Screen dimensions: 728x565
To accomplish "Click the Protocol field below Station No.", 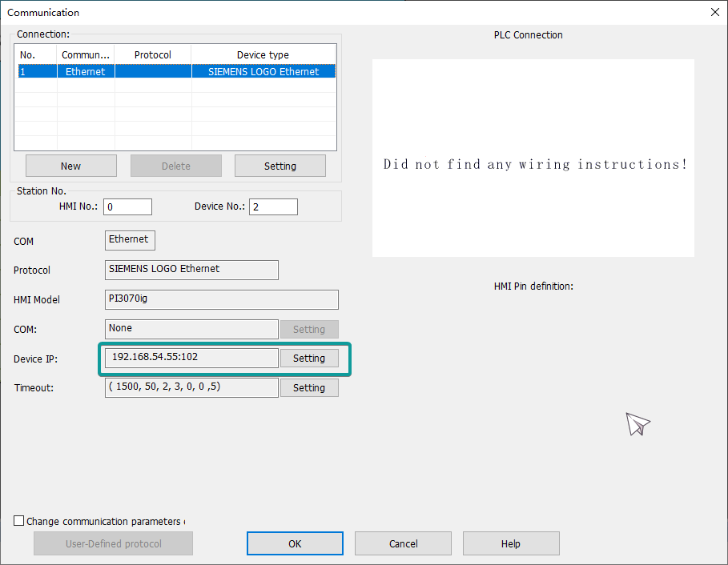I will pyautogui.click(x=191, y=270).
